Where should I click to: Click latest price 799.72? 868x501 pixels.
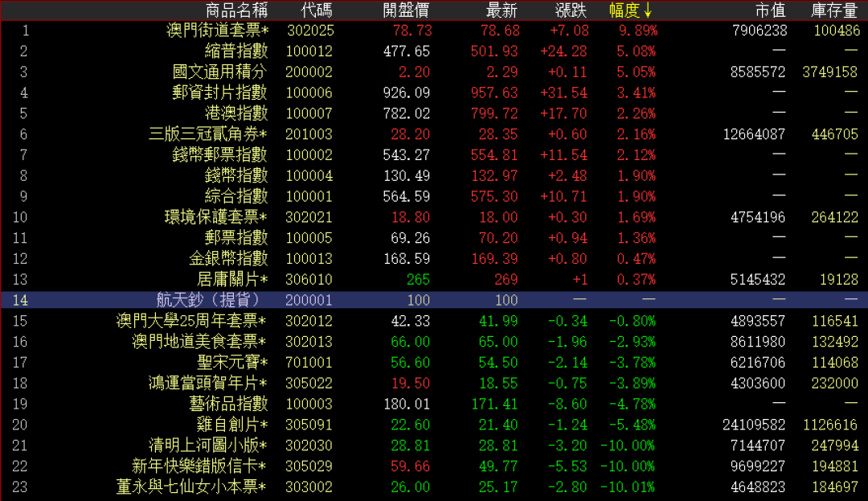click(x=493, y=113)
